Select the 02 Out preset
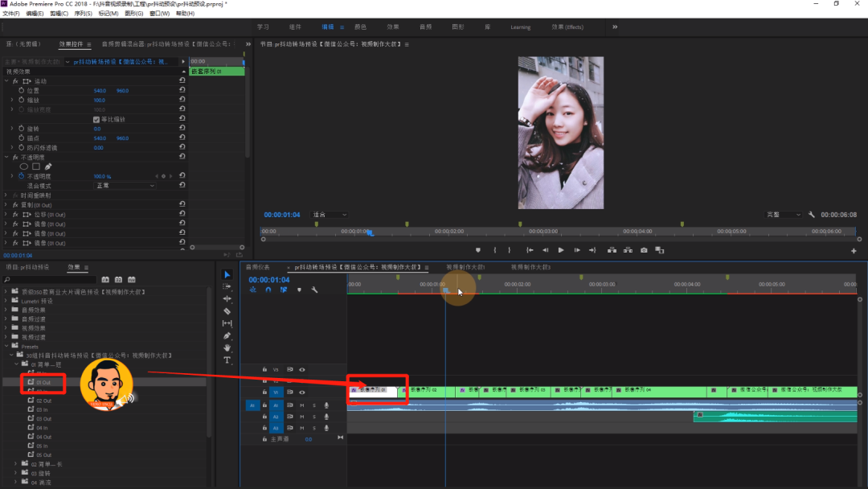868x489 pixels. tap(43, 401)
